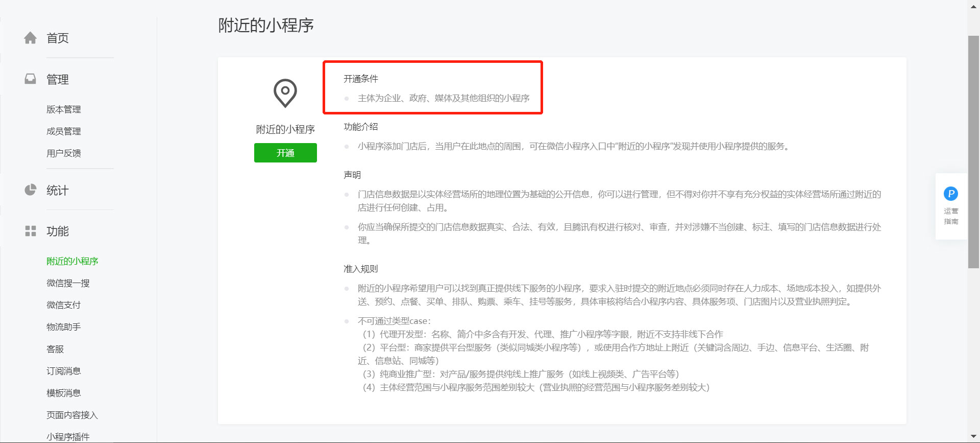The height and width of the screenshot is (443, 980).
Task: Click the 声明 heading
Action: [x=352, y=175]
